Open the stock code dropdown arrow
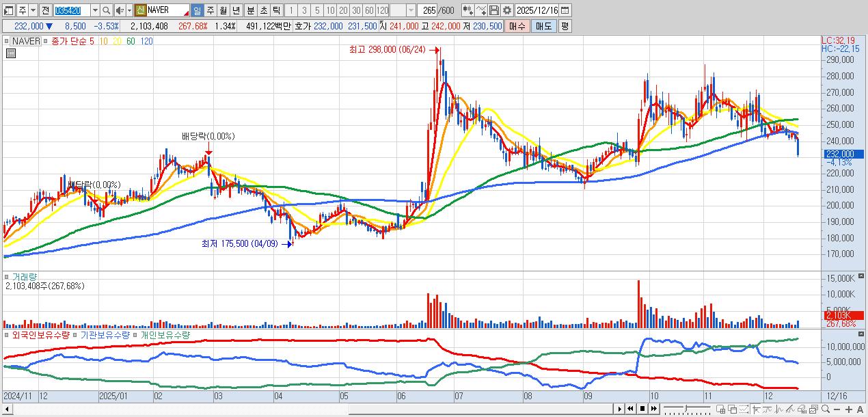Image resolution: width=868 pixels, height=417 pixels. pyautogui.click(x=94, y=11)
